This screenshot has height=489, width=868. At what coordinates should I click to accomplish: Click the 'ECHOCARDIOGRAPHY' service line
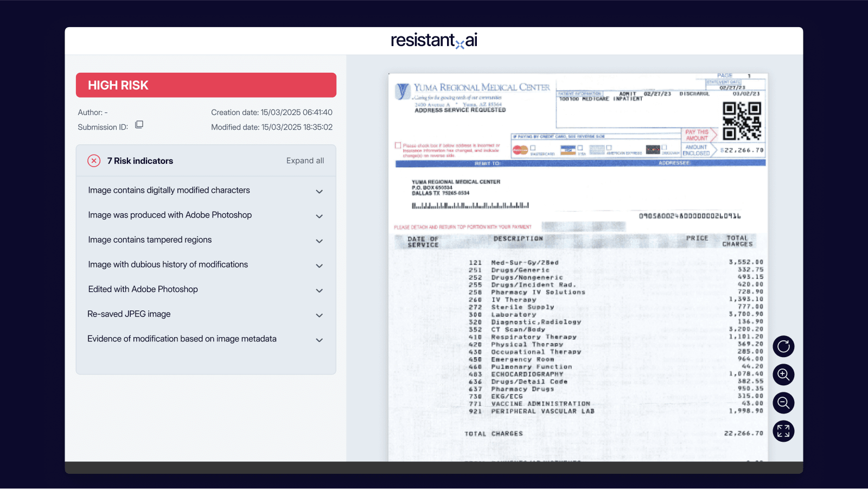coord(527,374)
